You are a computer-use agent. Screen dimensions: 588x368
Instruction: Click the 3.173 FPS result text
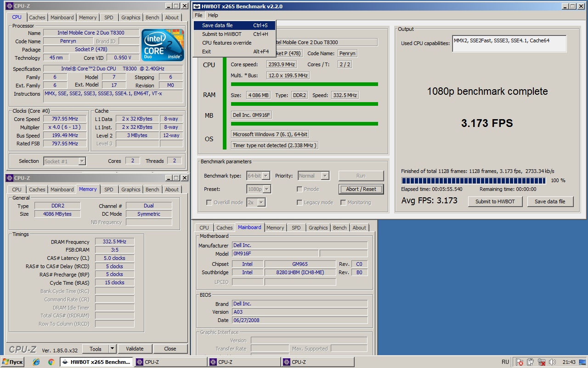pyautogui.click(x=487, y=123)
